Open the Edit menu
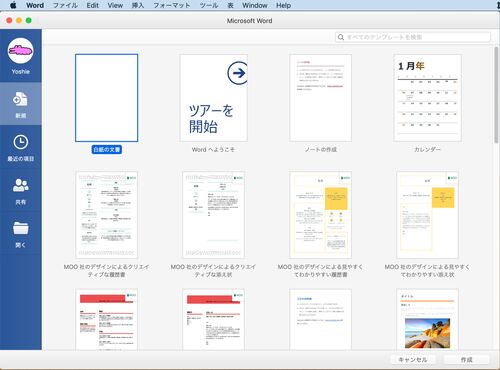The height and width of the screenshot is (370, 500). (x=93, y=5)
